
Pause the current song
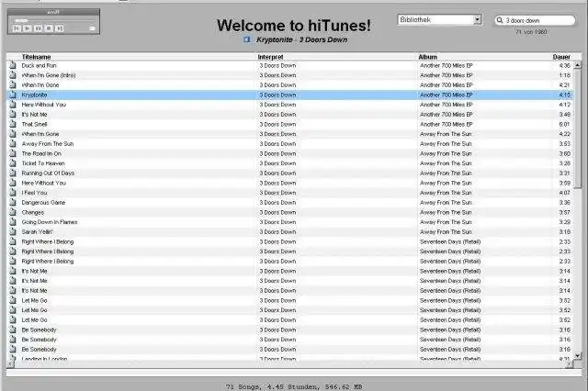click(x=39, y=28)
